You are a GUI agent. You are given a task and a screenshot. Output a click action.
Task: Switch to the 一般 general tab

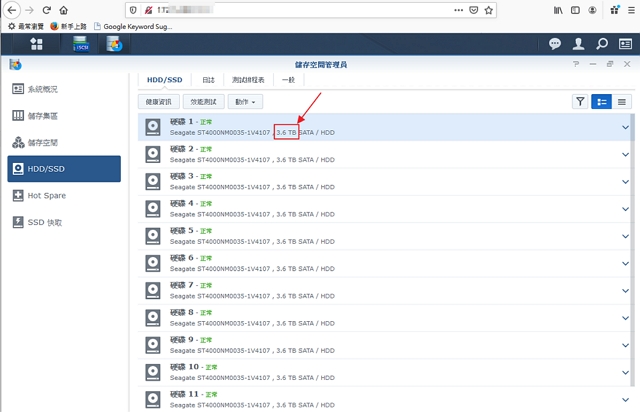point(288,80)
